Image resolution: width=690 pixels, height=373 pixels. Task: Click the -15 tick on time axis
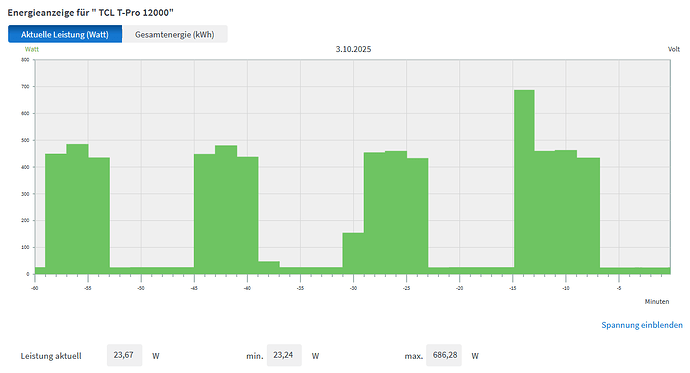coord(513,288)
